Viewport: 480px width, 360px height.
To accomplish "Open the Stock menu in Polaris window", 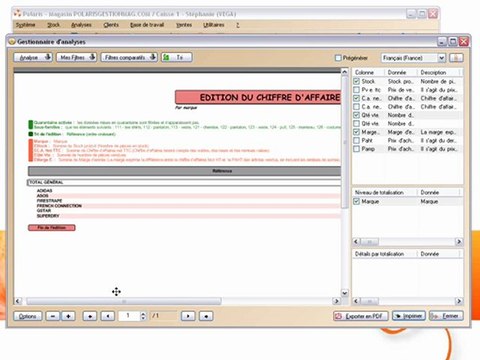I will pos(53,25).
